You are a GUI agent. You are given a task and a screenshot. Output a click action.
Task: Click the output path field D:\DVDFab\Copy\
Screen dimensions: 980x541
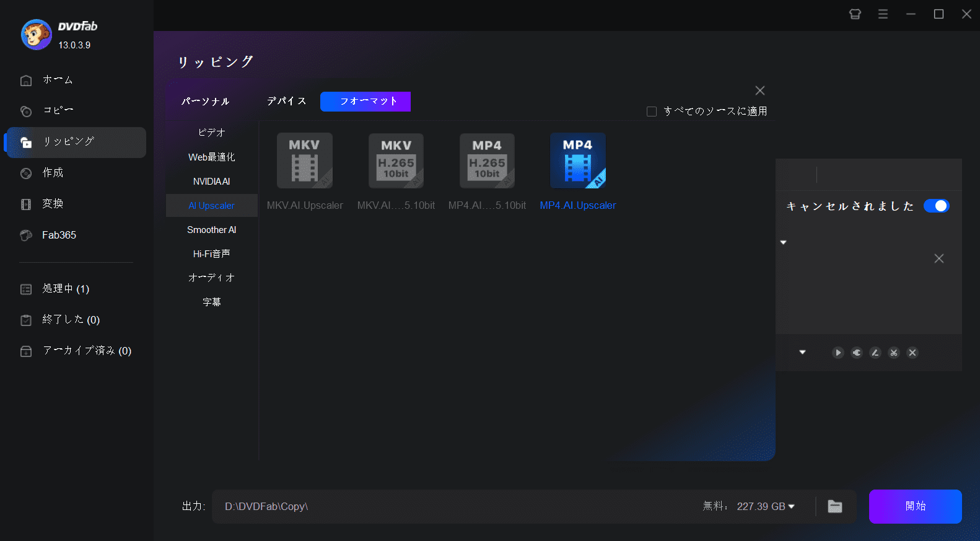[x=456, y=506]
